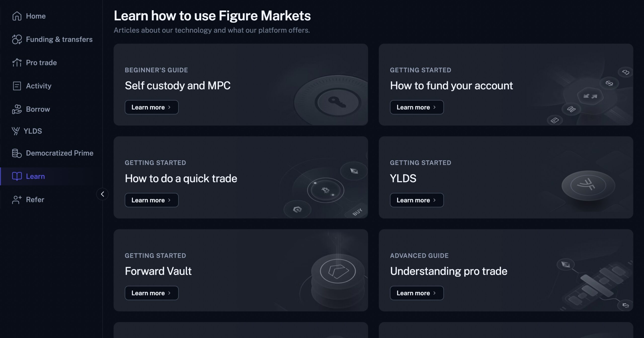Open Funding & transfers via its sidebar icon
This screenshot has width=644, height=338.
click(x=17, y=39)
